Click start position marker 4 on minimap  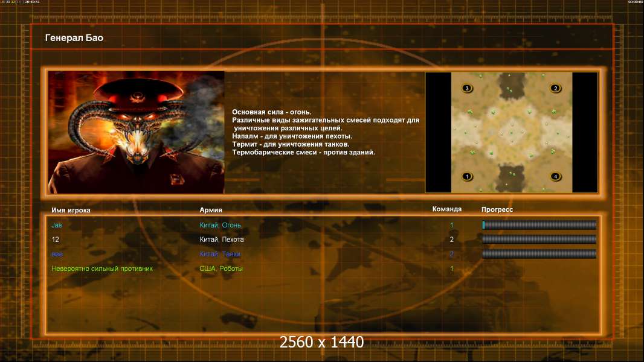coord(555,177)
